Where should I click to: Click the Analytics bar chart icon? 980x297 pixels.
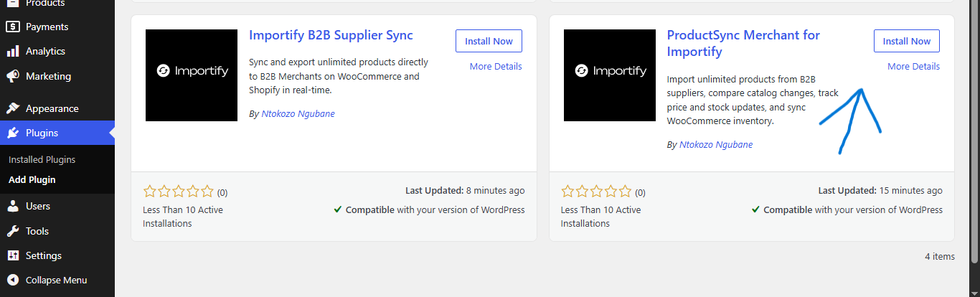pos(12,51)
